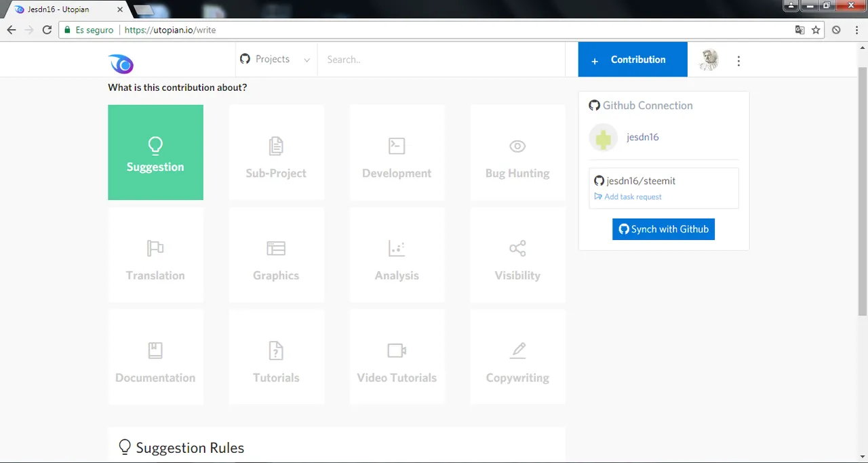Viewport: 868px width, 463px height.
Task: Choose the Tutorials contribution tile
Action: (x=276, y=357)
